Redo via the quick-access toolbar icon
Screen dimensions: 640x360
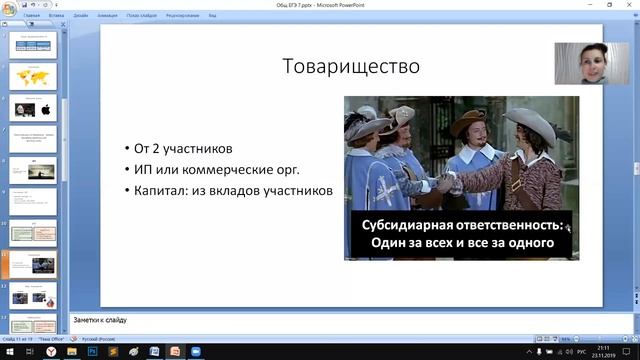pos(45,5)
